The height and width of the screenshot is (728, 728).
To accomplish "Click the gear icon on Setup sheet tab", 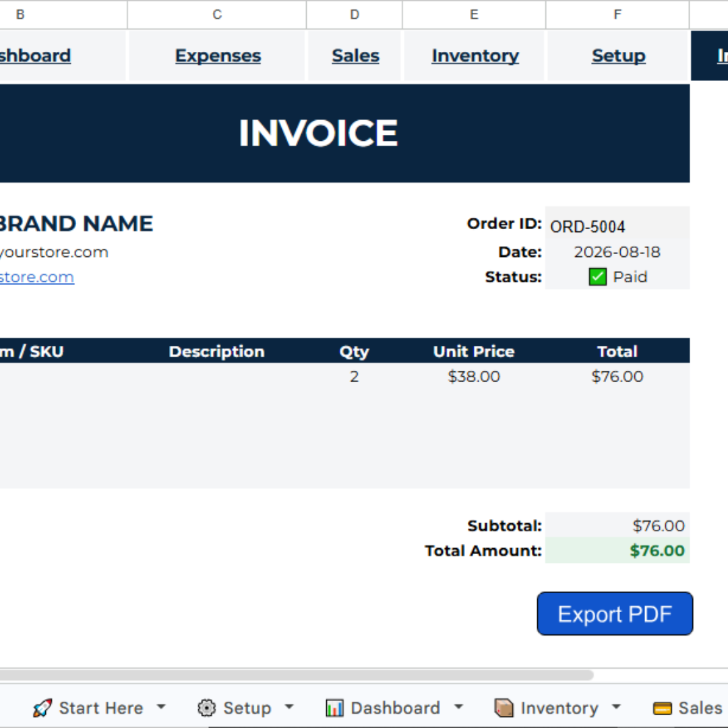I will (207, 708).
